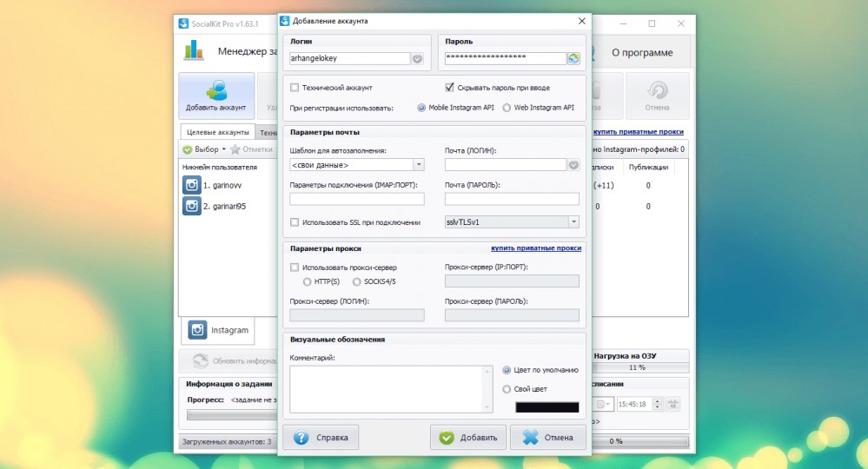Click Отмена undo button in main toolbar
The height and width of the screenshot is (469, 868).
click(x=657, y=96)
